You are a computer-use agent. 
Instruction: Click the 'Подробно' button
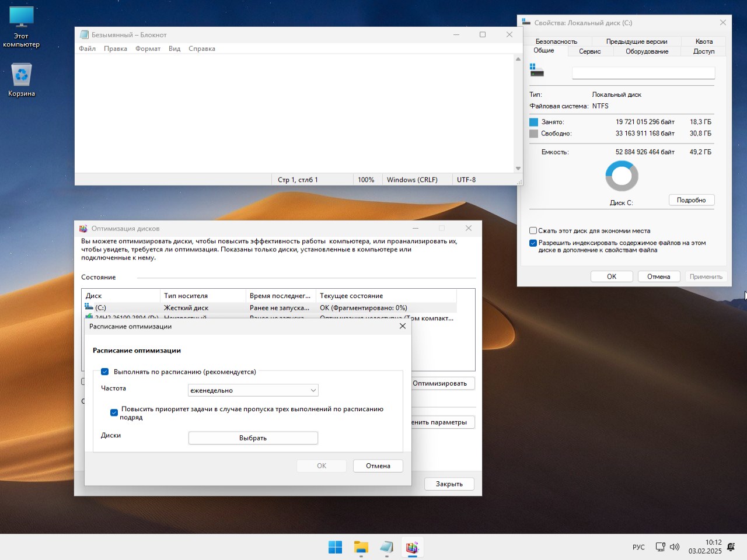691,200
